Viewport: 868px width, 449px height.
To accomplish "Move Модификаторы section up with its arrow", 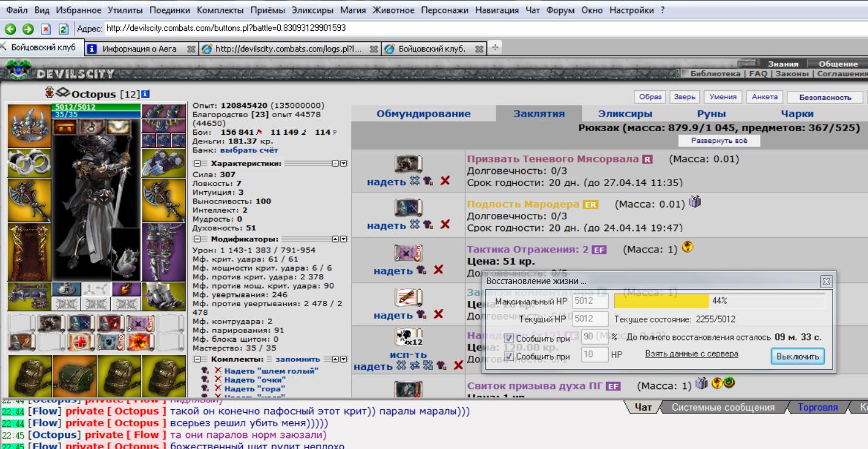I will click(x=335, y=239).
